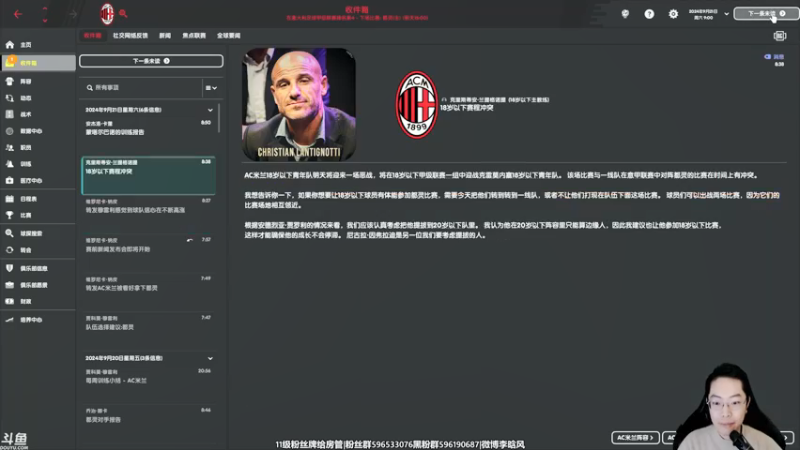Image resolution: width=800 pixels, height=450 pixels.
Task: Open Development Centre (培养中心) in the sidebar
Action: [38, 320]
